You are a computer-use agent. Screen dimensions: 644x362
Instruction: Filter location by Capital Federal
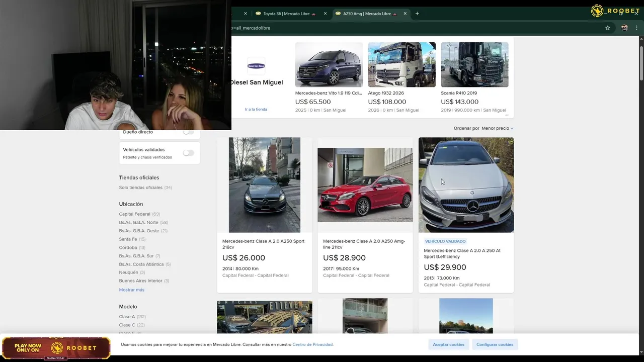139,214
